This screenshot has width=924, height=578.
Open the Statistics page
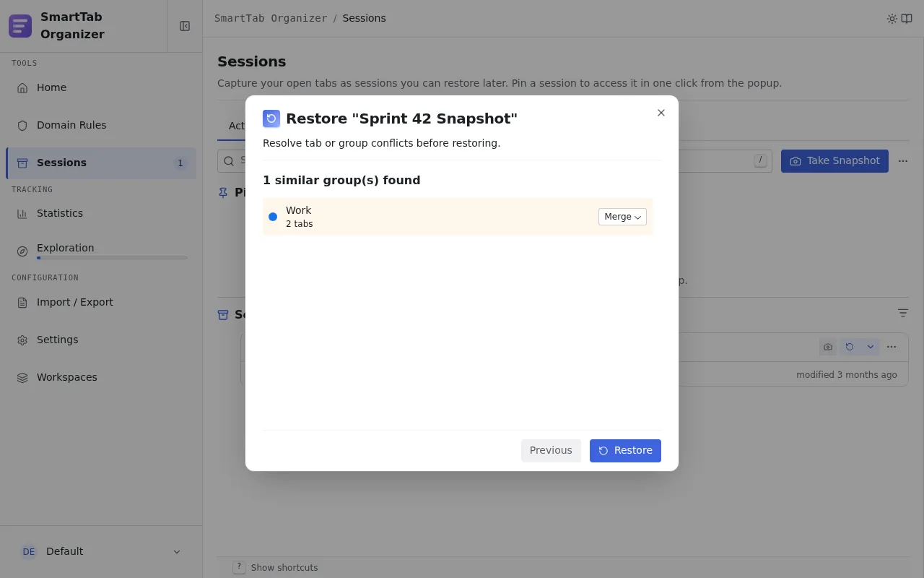pyautogui.click(x=101, y=213)
